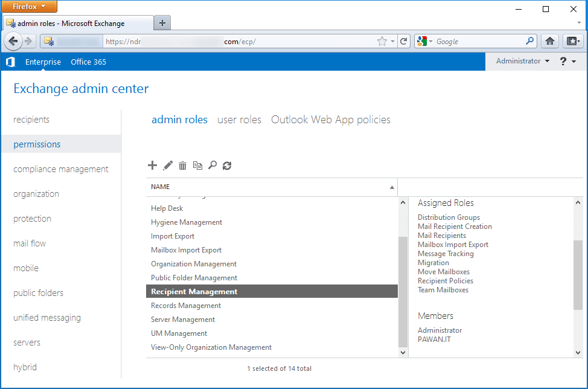The height and width of the screenshot is (389, 588).
Task: Select the Server Management role group
Action: [x=272, y=319]
